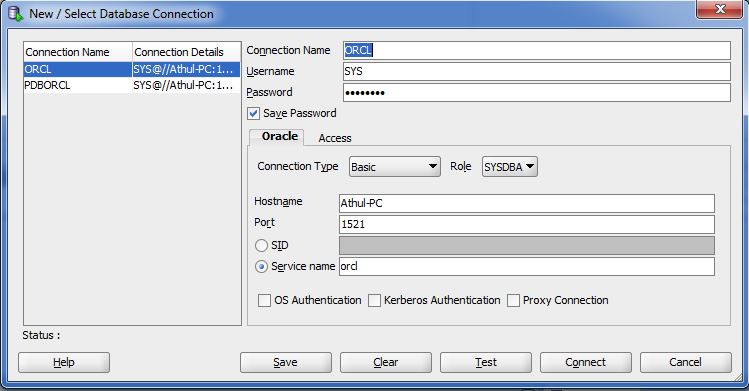Click connection details of ORCL row
Viewport: 749px width, 391px height.
(186, 69)
